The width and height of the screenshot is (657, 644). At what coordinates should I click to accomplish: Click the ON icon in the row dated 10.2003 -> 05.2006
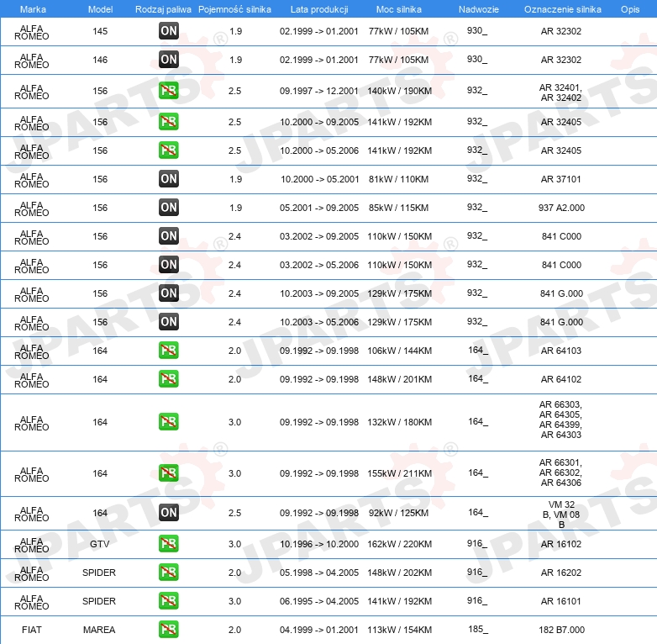pyautogui.click(x=169, y=322)
